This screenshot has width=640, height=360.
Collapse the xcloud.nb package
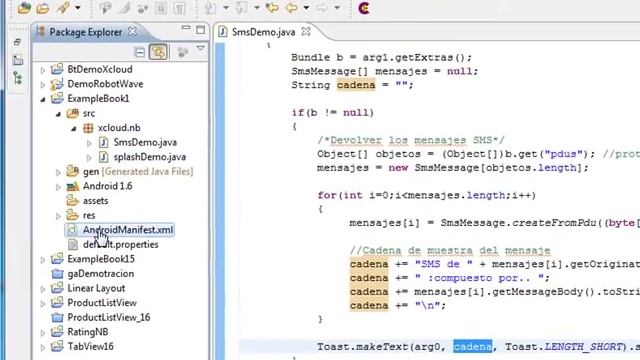pos(73,129)
